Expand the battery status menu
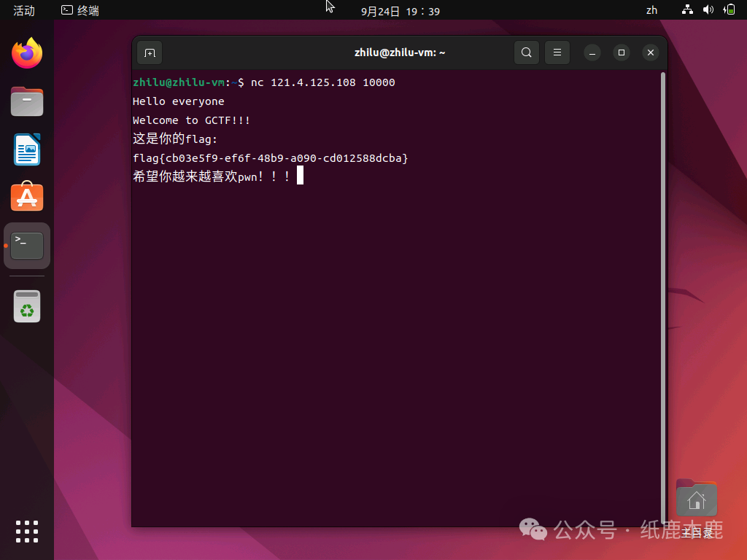 pos(728,9)
